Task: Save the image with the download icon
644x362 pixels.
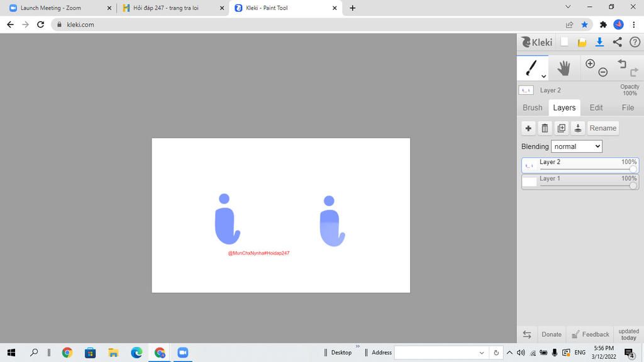Action: coord(599,42)
